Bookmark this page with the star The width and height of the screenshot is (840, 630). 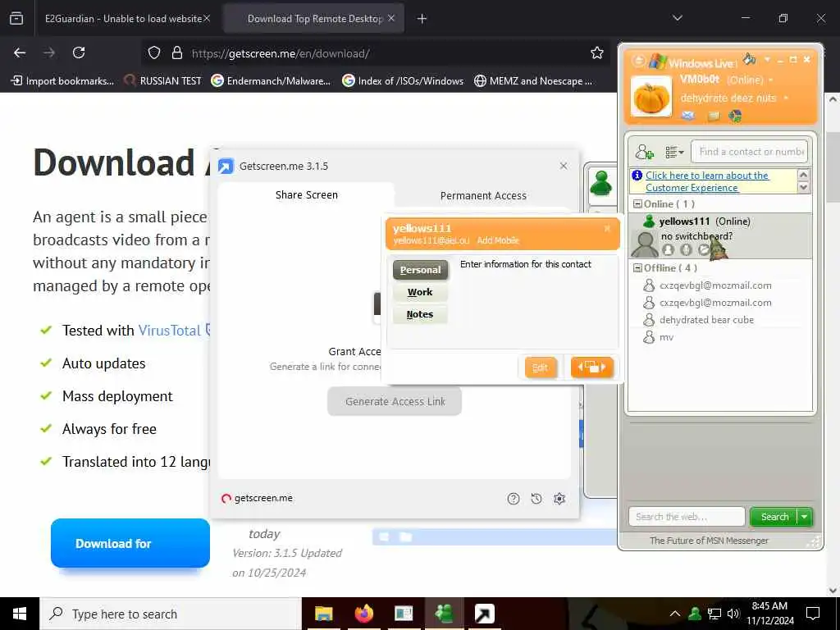coord(597,53)
